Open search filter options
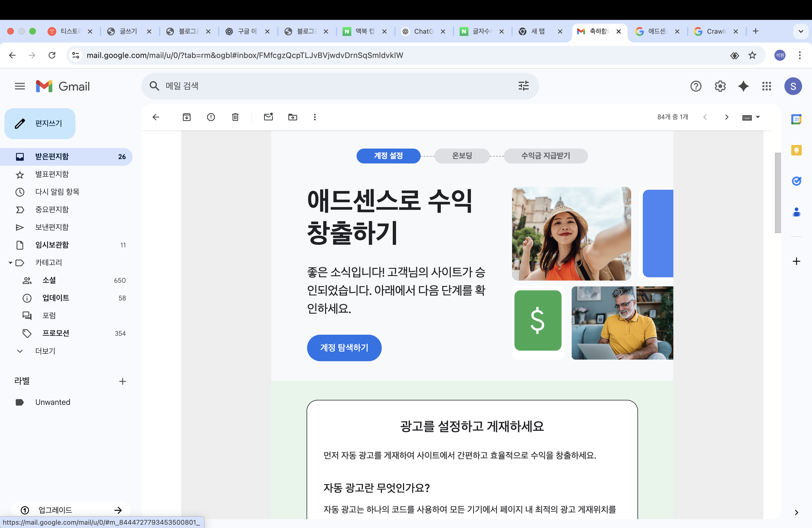 (x=523, y=86)
